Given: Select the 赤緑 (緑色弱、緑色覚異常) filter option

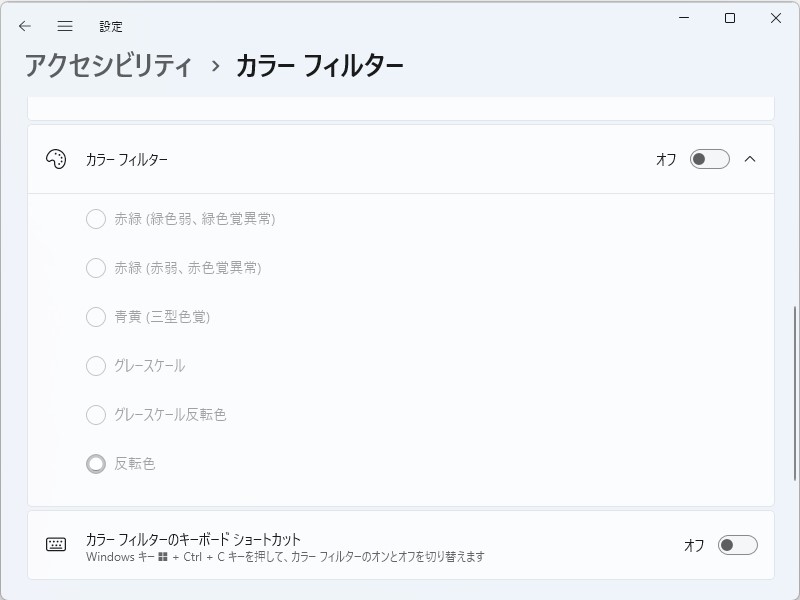Looking at the screenshot, I should pos(96,220).
